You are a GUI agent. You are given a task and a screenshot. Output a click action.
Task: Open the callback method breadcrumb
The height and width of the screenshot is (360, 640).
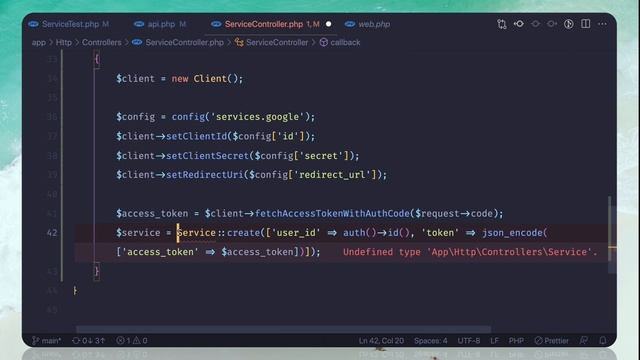point(345,42)
